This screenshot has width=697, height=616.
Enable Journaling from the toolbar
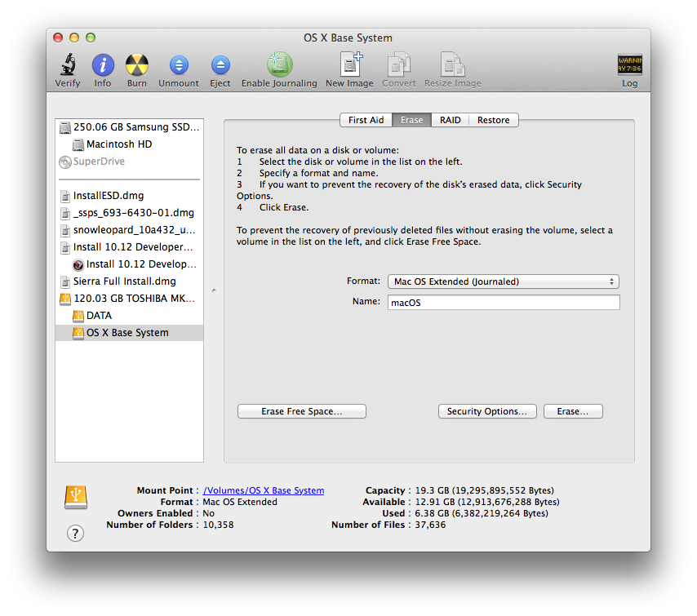click(279, 65)
